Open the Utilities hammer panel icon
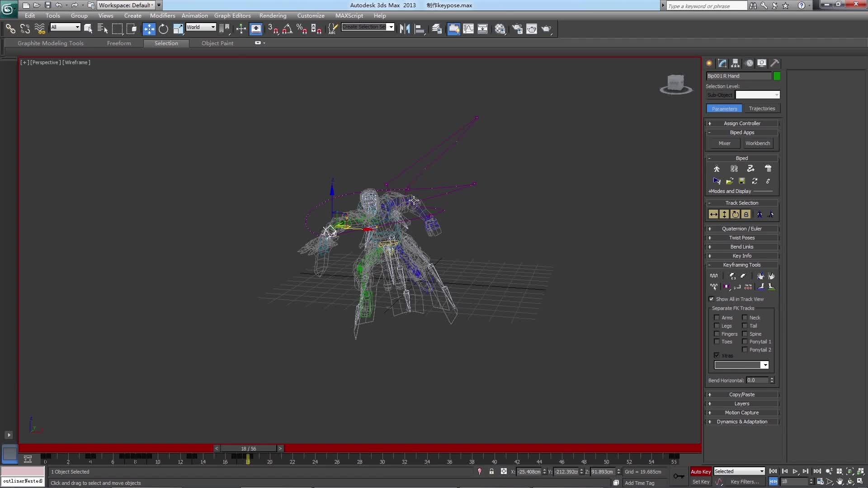868x488 pixels. [x=775, y=63]
